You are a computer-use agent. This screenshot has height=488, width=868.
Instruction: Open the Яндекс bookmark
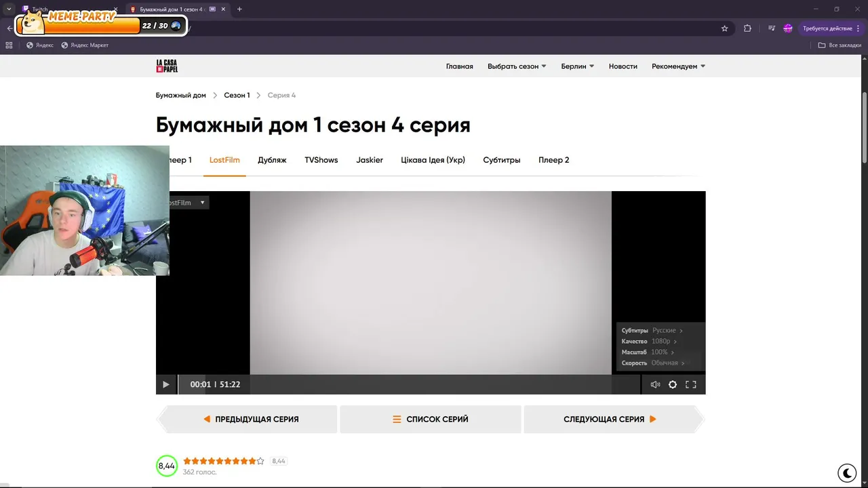tap(39, 45)
